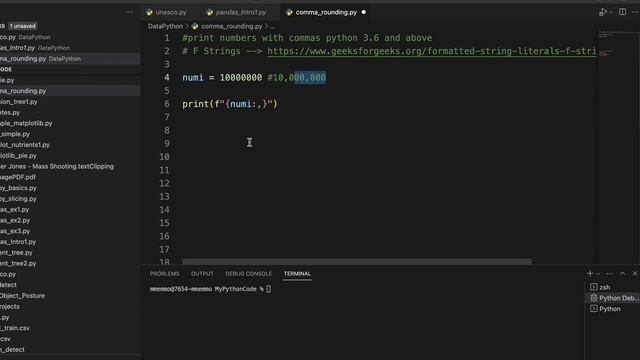
Task: Open _simple.py in the explorer
Action: 15,134
